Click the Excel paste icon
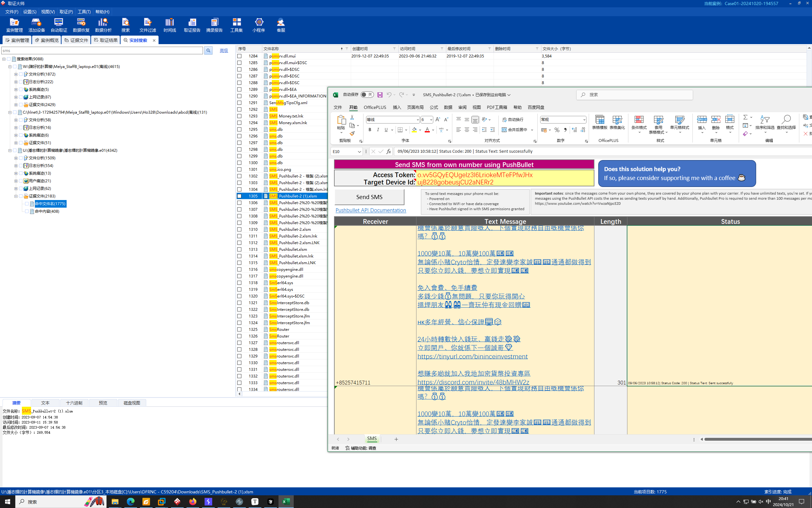Screen dimensions: 812x508 [341, 120]
